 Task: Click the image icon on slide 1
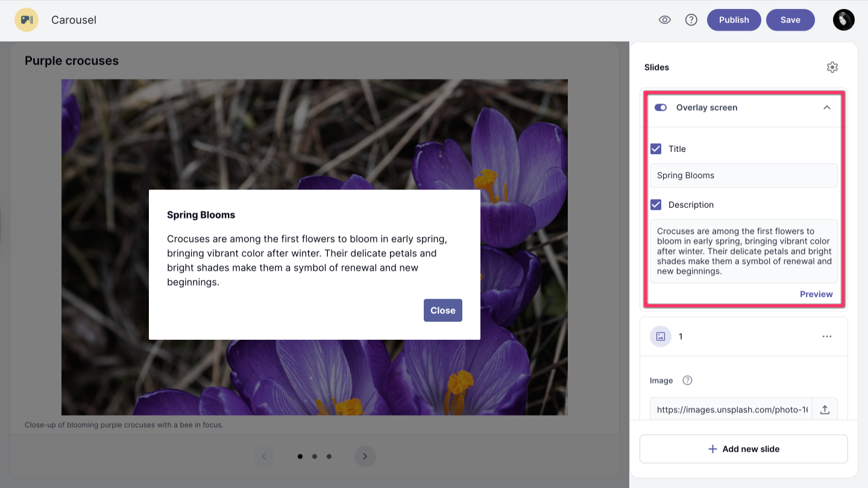tap(660, 337)
